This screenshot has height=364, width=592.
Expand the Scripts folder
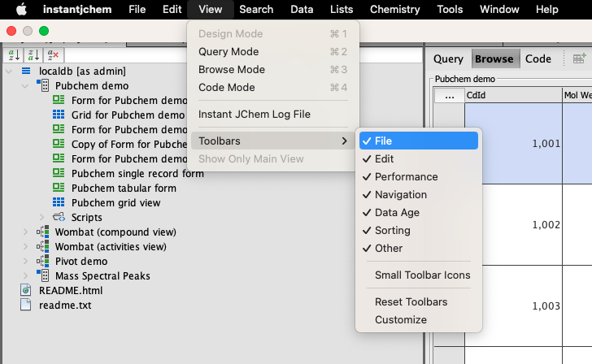pyautogui.click(x=42, y=218)
